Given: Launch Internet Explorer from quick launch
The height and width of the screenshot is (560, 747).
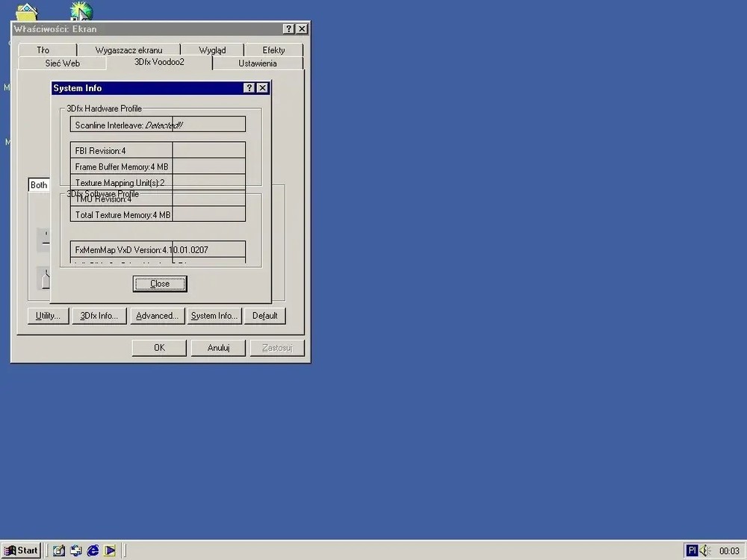Looking at the screenshot, I should [93, 550].
